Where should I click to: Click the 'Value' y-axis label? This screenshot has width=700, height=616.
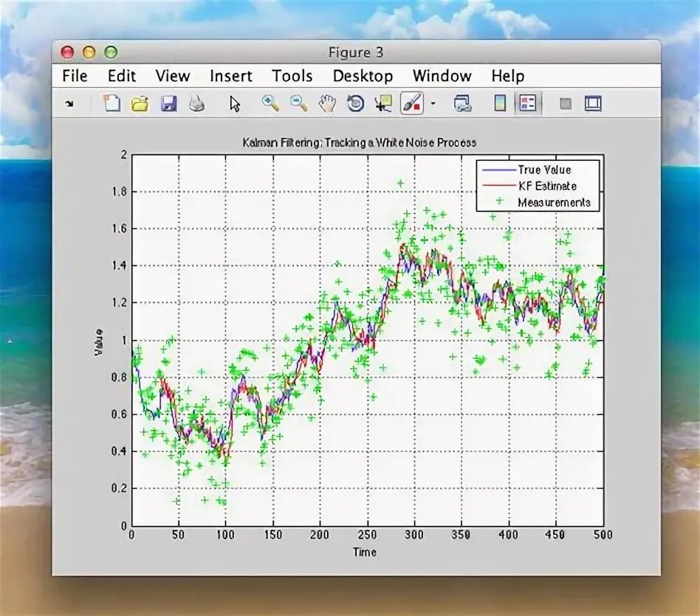click(99, 342)
